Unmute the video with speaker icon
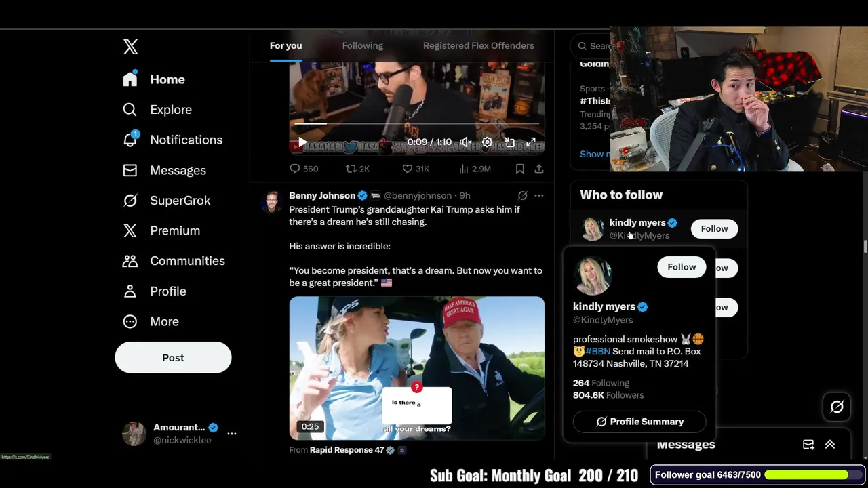868x488 pixels. tap(465, 142)
